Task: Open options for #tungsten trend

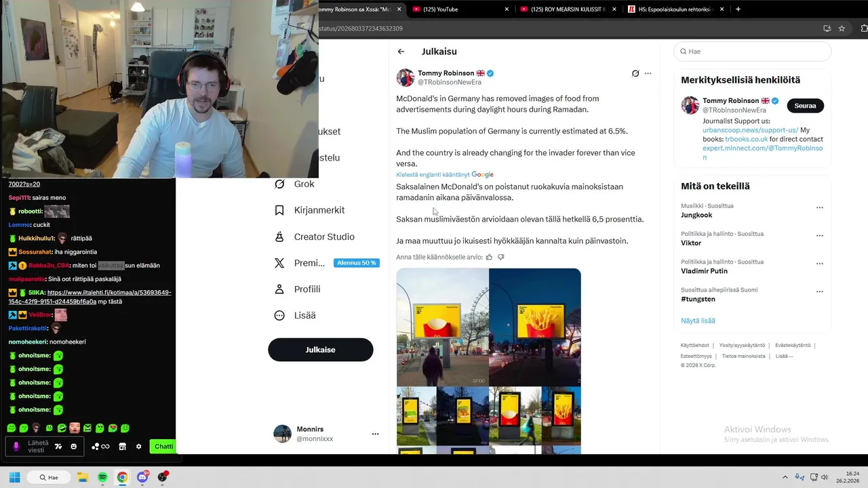Action: [819, 292]
